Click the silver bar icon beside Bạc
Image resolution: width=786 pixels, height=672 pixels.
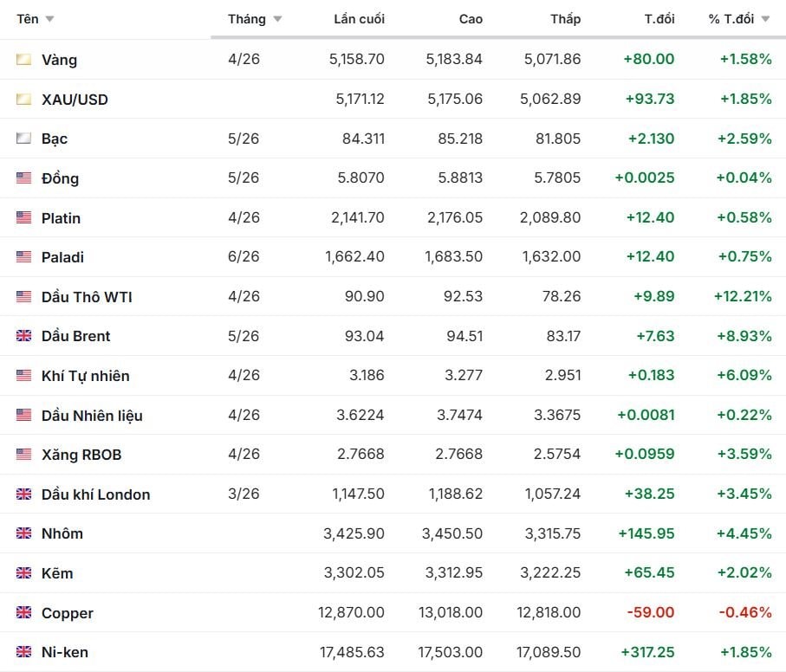[23, 139]
